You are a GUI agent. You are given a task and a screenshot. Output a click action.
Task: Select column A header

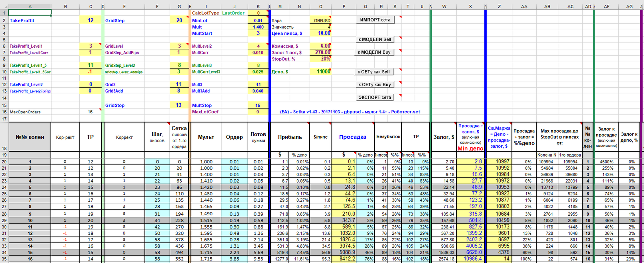(x=30, y=6)
